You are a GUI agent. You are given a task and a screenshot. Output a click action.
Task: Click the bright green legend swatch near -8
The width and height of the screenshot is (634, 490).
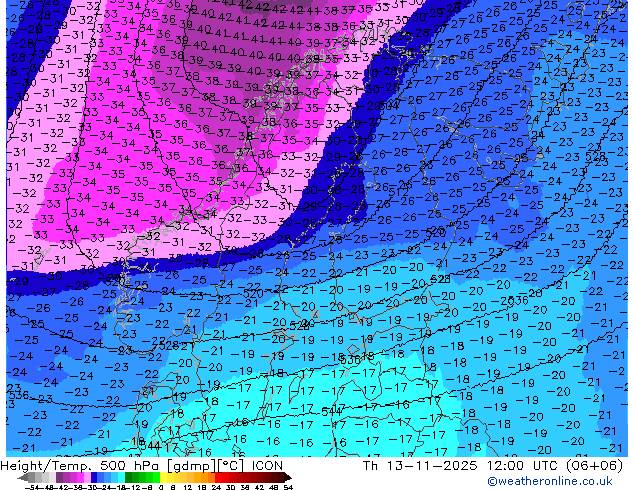[x=156, y=478]
